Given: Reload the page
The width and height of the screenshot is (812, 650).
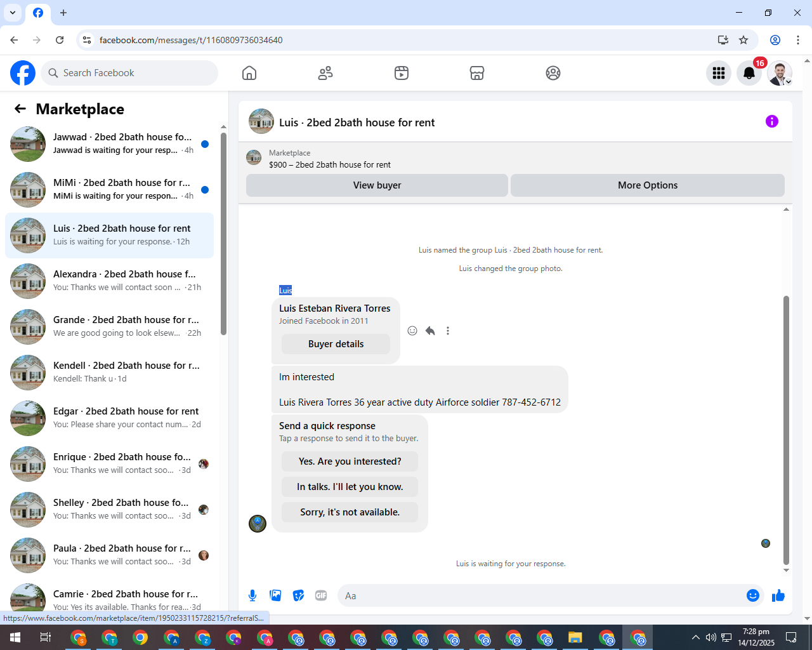Looking at the screenshot, I should click(60, 40).
